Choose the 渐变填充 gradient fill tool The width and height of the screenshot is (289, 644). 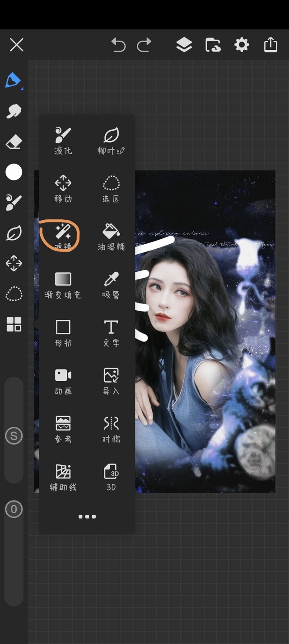pos(63,285)
